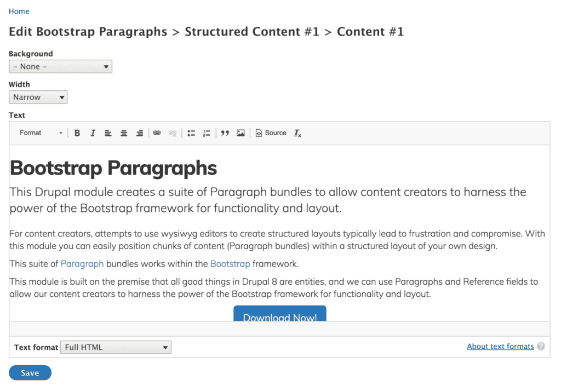The height and width of the screenshot is (392, 561).
Task: Click the Paragraph link in the editor
Action: (x=82, y=264)
